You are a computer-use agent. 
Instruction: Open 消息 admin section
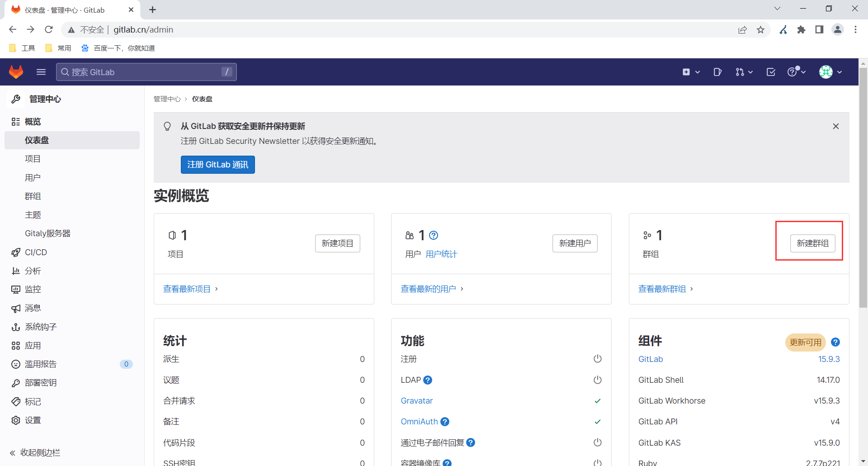(72, 308)
